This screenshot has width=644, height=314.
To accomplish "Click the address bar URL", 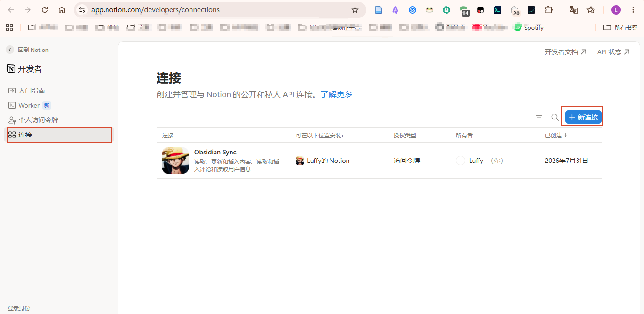I will pyautogui.click(x=156, y=10).
